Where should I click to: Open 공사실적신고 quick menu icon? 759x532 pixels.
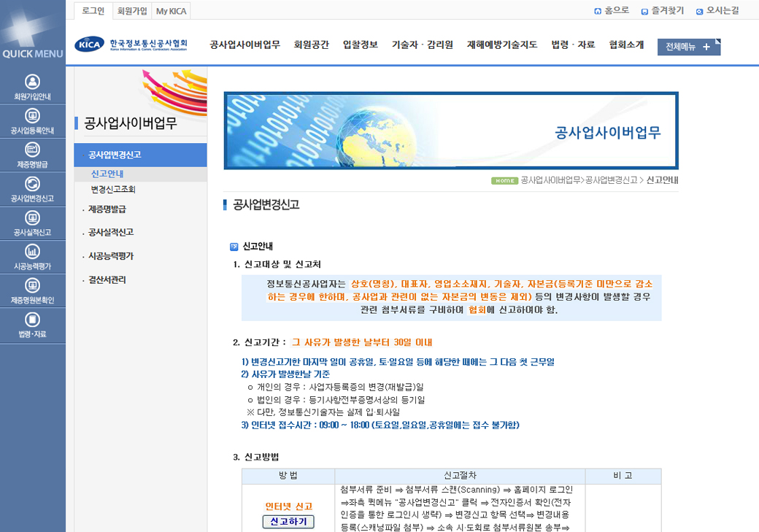point(32,217)
